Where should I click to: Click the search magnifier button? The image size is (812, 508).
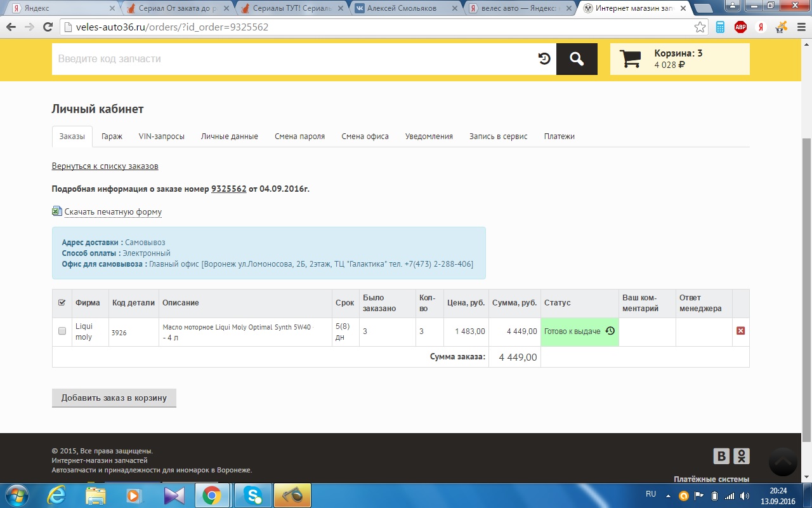[x=577, y=59]
